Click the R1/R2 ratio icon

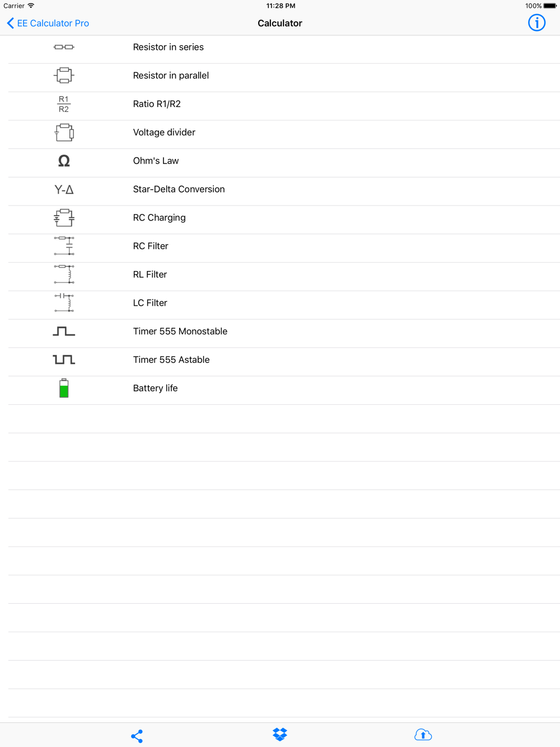(x=64, y=104)
